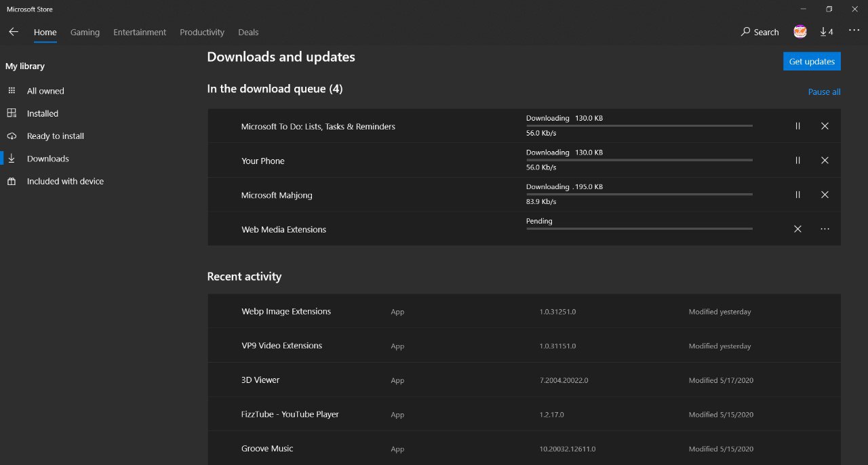
Task: Cancel pending Web Media Extensions download
Action: [797, 229]
